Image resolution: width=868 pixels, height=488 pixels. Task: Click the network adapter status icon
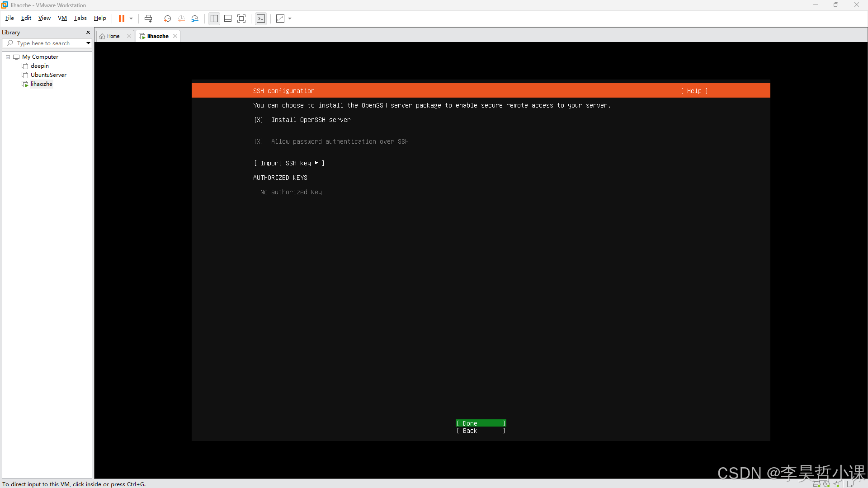coord(836,484)
